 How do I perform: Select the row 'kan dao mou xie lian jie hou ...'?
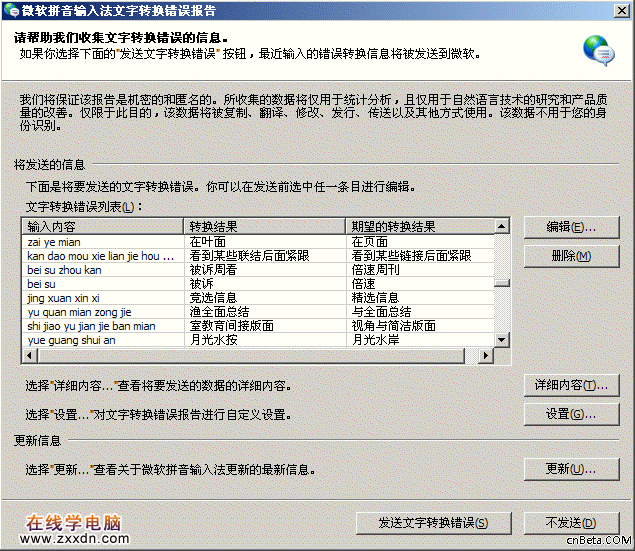click(258, 256)
